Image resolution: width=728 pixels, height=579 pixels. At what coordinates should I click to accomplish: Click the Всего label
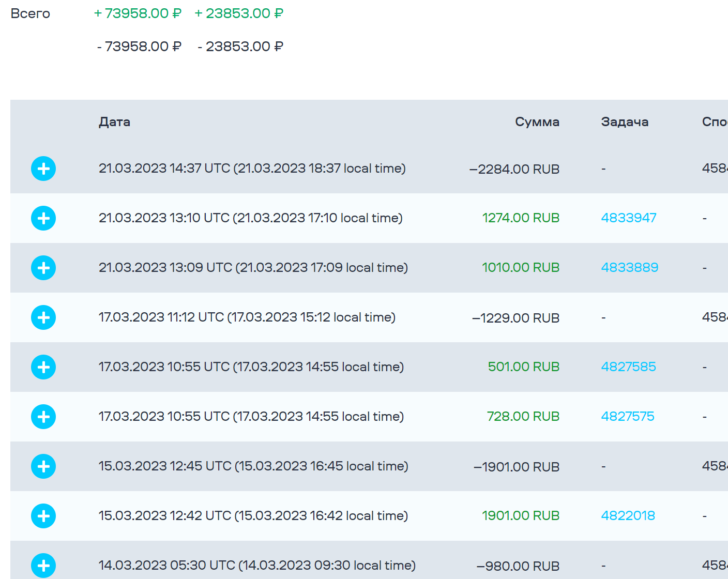31,13
